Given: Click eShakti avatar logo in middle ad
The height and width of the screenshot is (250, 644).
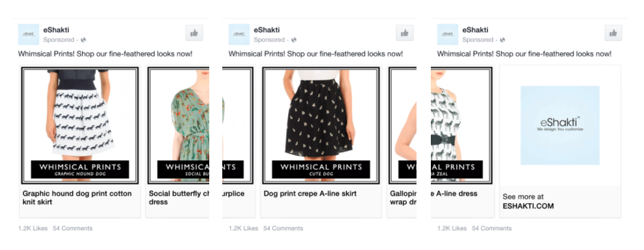Looking at the screenshot, I should point(239,35).
